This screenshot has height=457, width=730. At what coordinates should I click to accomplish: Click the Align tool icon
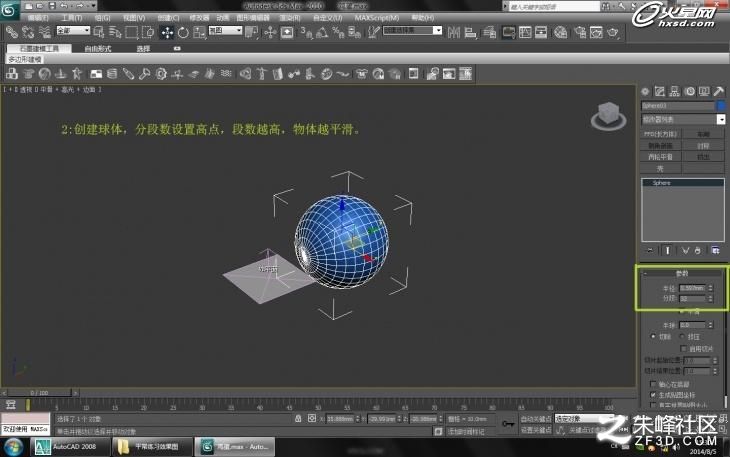[x=471, y=32]
